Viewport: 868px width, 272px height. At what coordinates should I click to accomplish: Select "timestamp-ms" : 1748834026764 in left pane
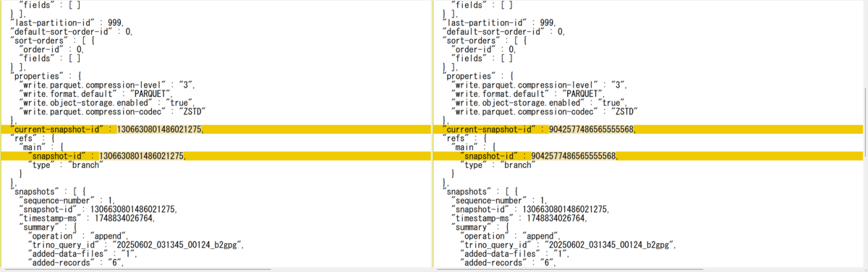coord(86,217)
